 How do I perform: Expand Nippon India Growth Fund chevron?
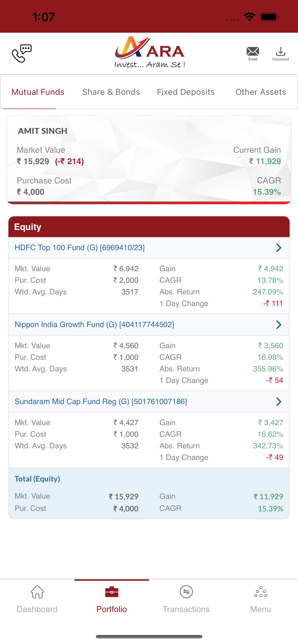279,325
